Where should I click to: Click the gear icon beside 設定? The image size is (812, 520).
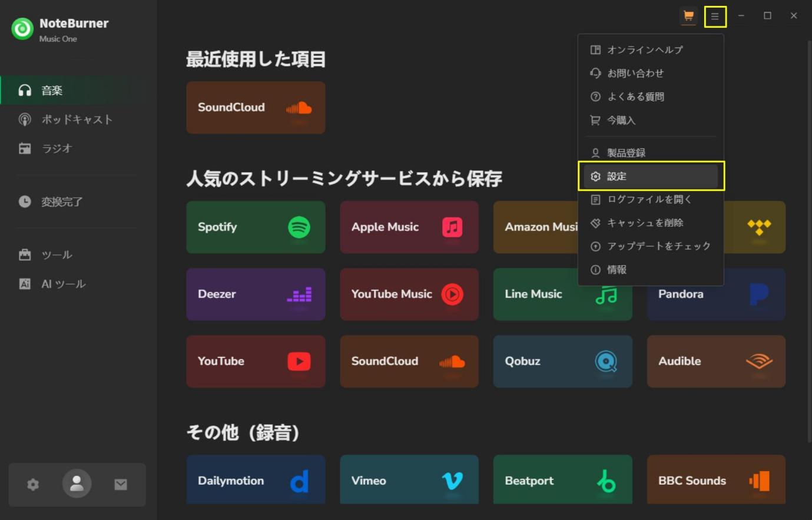tap(595, 177)
